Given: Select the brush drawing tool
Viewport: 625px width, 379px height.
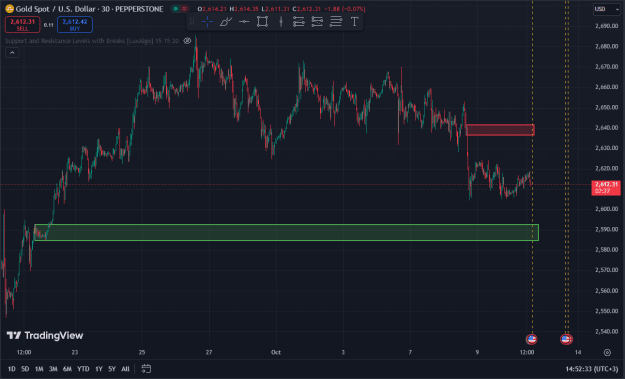Looking at the screenshot, I should (226, 22).
